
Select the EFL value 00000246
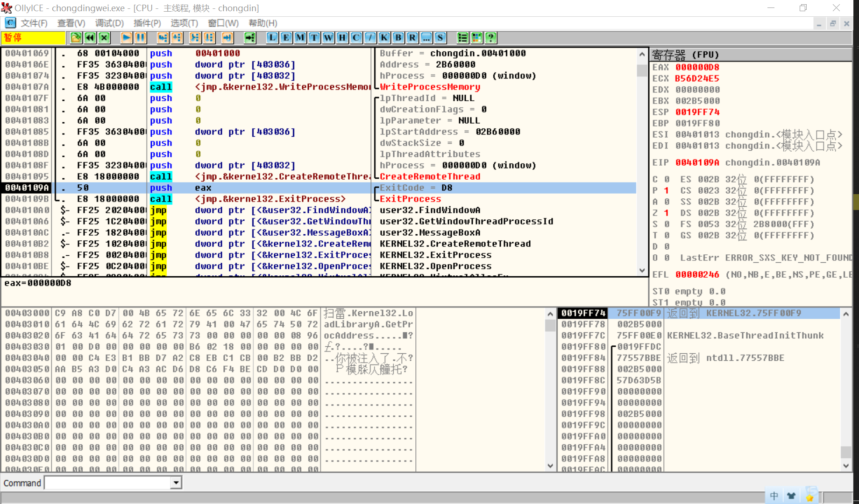(x=697, y=274)
